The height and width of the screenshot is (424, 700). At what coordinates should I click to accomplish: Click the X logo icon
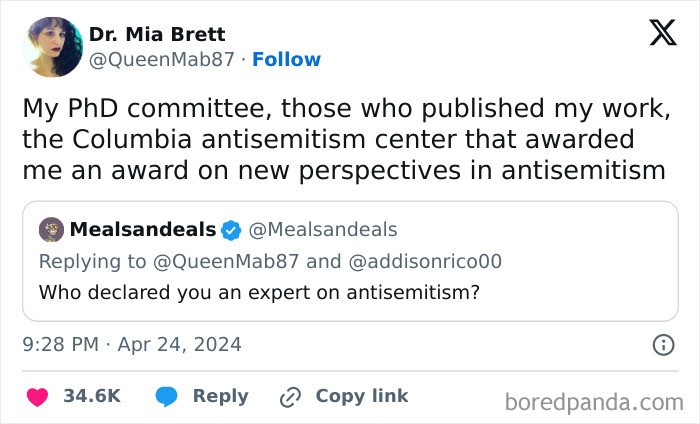(663, 33)
